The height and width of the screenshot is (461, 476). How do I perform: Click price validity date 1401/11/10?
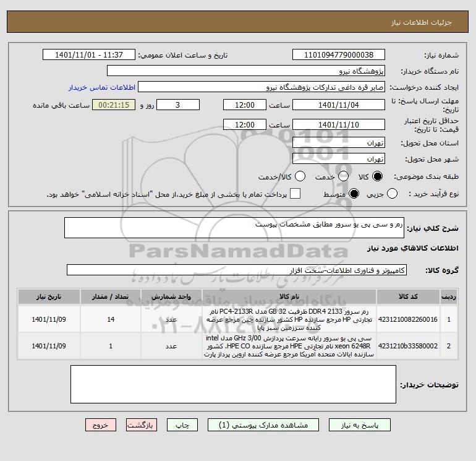[339, 125]
